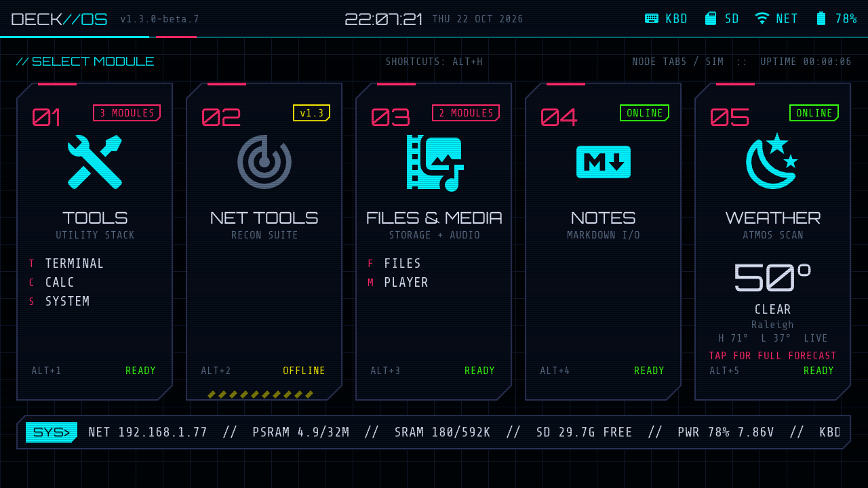Click PWR 78% 7.86V in status bar
The height and width of the screenshot is (488, 868).
pyautogui.click(x=726, y=432)
